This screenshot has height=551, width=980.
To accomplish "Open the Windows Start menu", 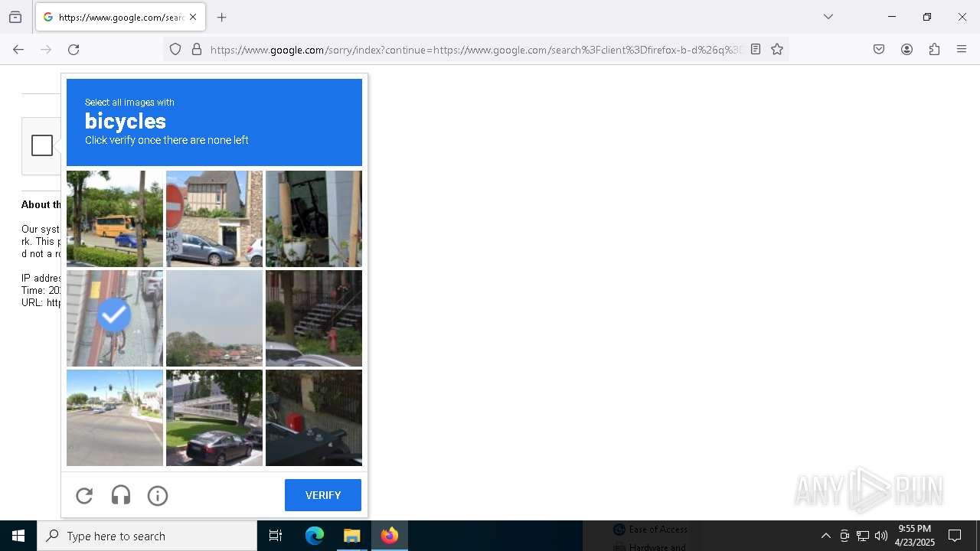I will click(x=18, y=536).
